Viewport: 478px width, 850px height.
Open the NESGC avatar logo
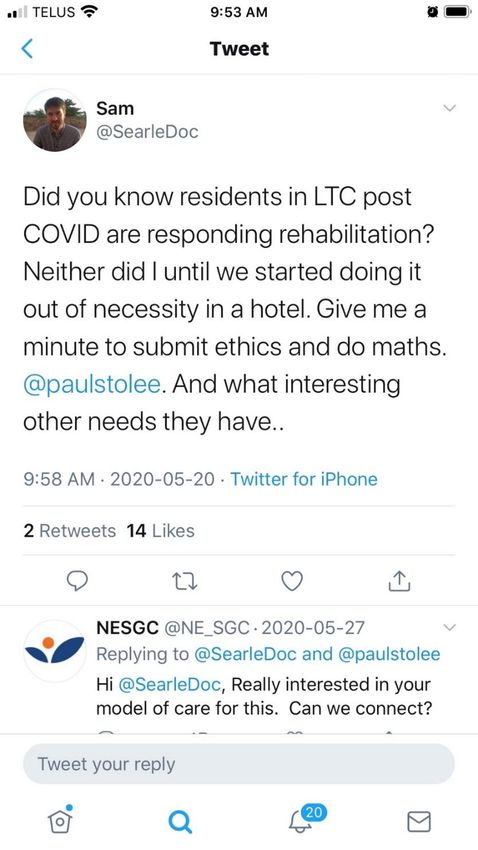[x=55, y=651]
